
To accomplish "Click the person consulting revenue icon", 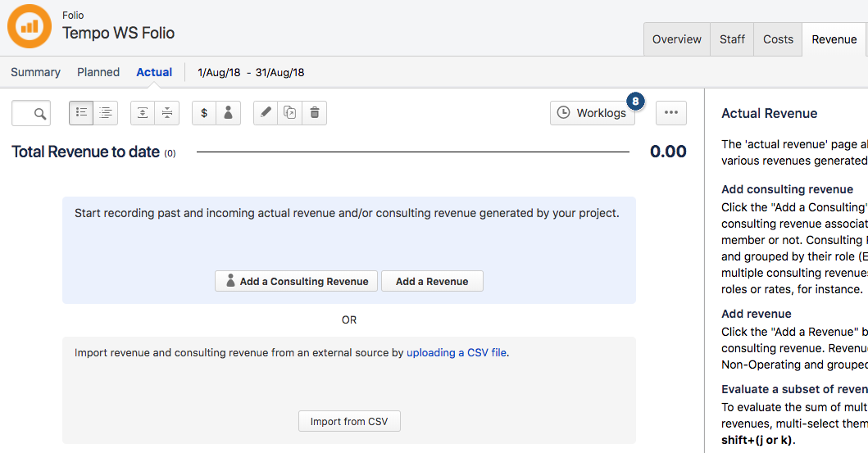I will pyautogui.click(x=228, y=113).
